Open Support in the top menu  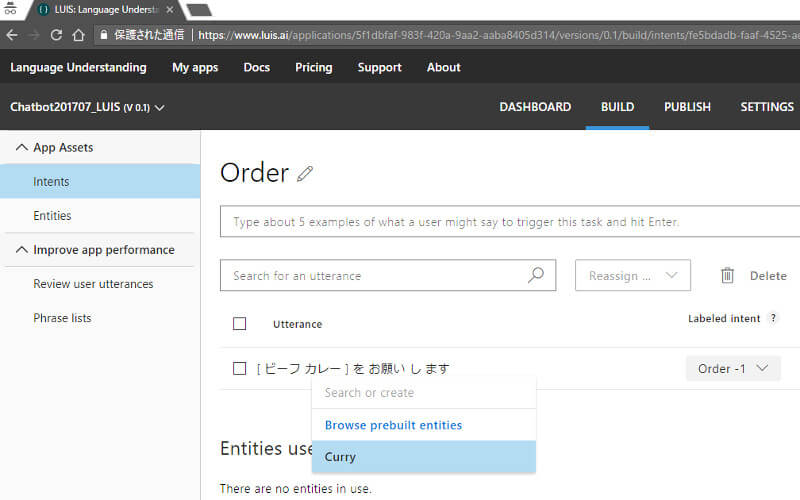pyautogui.click(x=380, y=67)
